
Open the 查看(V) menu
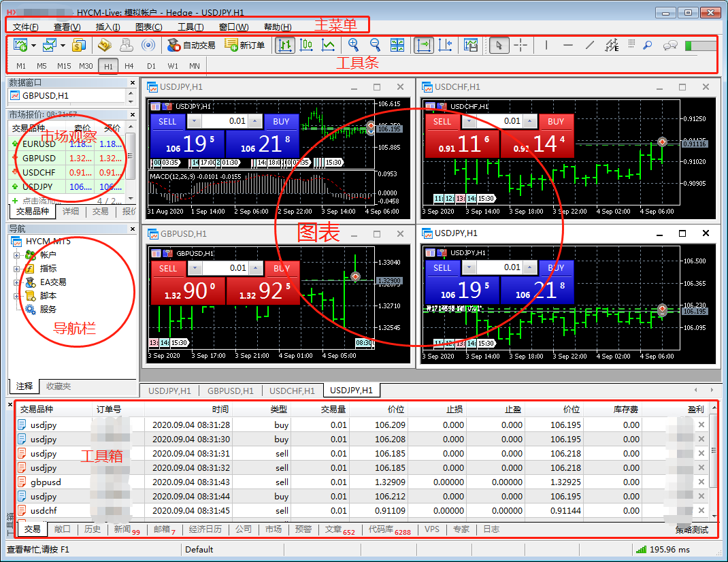coord(67,27)
